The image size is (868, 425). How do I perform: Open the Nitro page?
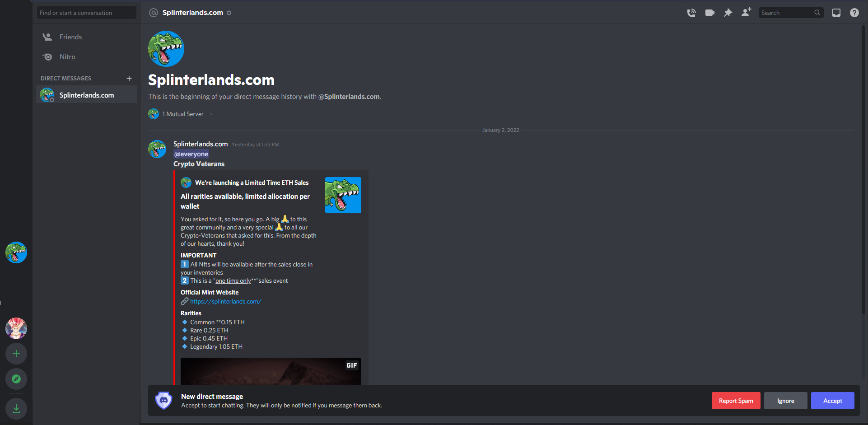[87, 57]
